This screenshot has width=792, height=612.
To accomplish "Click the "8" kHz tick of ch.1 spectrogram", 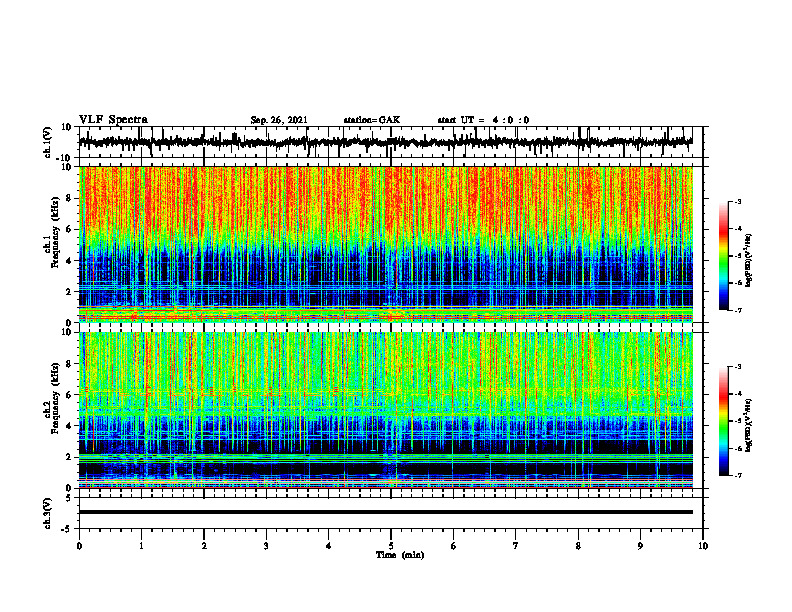I will tap(69, 198).
